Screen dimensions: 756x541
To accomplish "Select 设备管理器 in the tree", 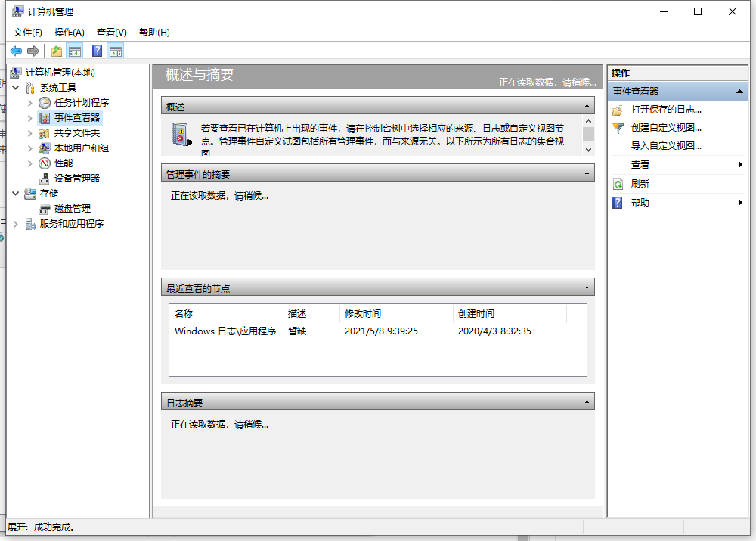I will (76, 179).
